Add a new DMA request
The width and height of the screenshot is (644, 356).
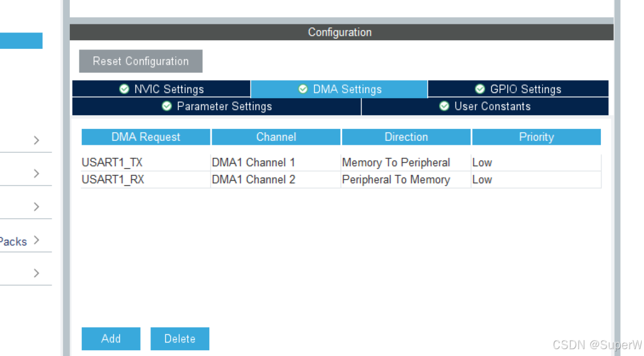pyautogui.click(x=111, y=339)
